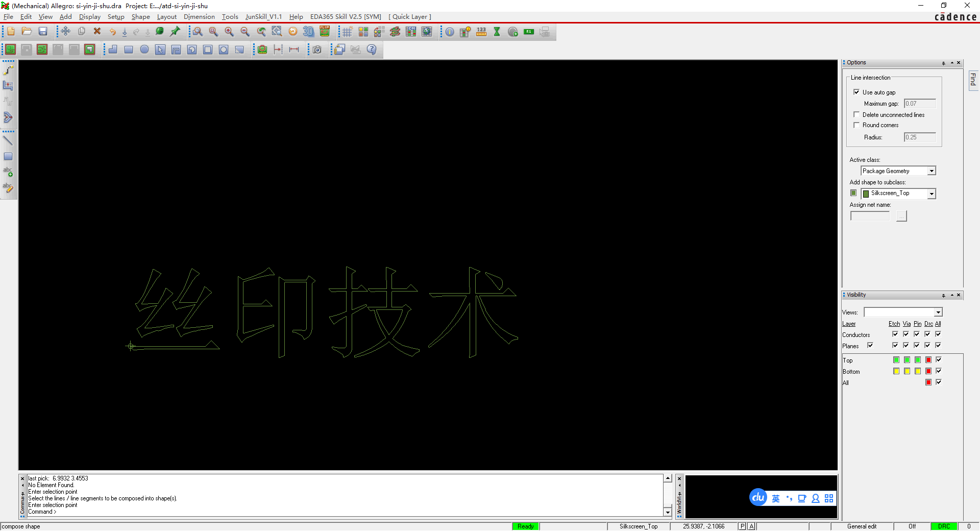Click the hourglass icon in the toolbar
The image size is (980, 531).
coord(497,32)
